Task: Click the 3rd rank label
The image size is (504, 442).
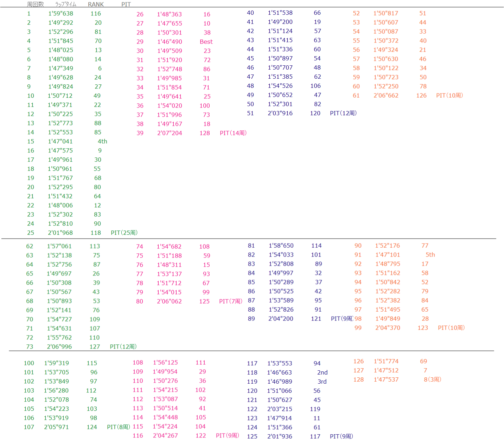Action: coord(322,382)
